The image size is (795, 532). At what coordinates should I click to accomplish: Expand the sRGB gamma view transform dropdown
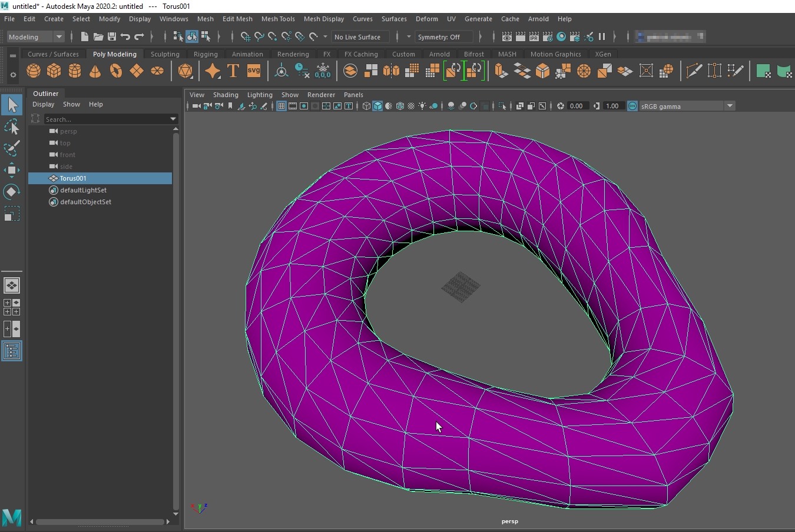(730, 106)
